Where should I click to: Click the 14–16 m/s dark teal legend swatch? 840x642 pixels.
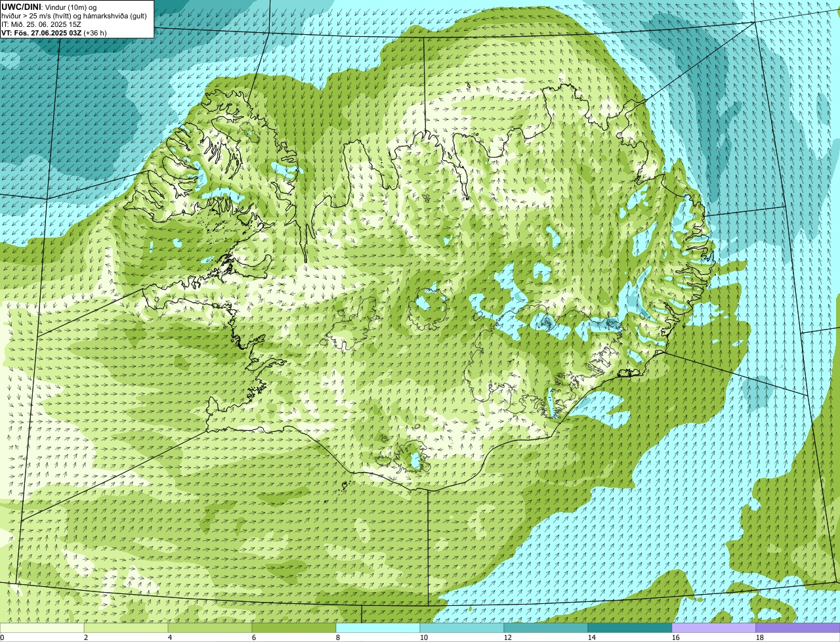click(x=630, y=628)
